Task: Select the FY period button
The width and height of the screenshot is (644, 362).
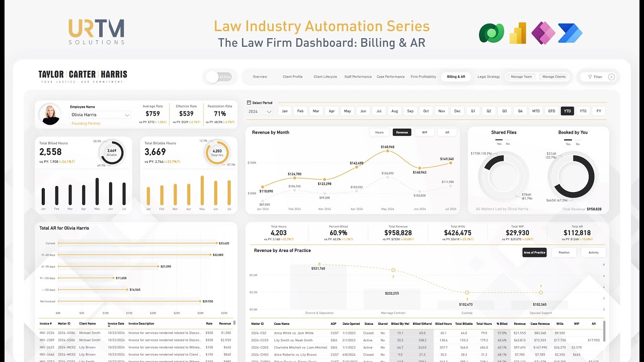Action: tap(599, 111)
